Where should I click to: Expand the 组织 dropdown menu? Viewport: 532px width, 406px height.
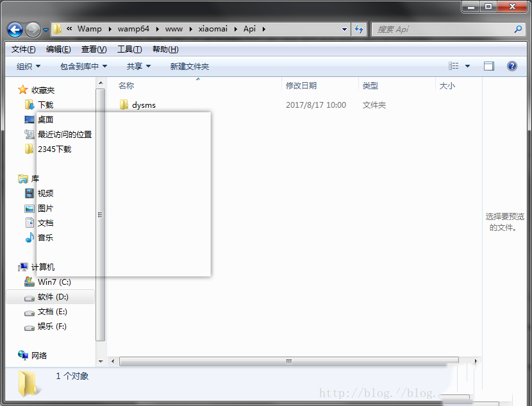click(28, 66)
